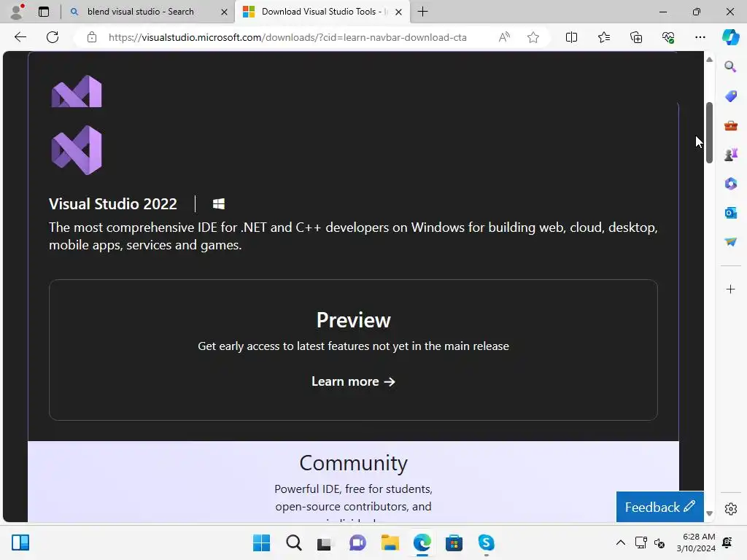This screenshot has height=560, width=747.
Task: Click the page vertical scrollbar thumb
Action: coord(709,133)
